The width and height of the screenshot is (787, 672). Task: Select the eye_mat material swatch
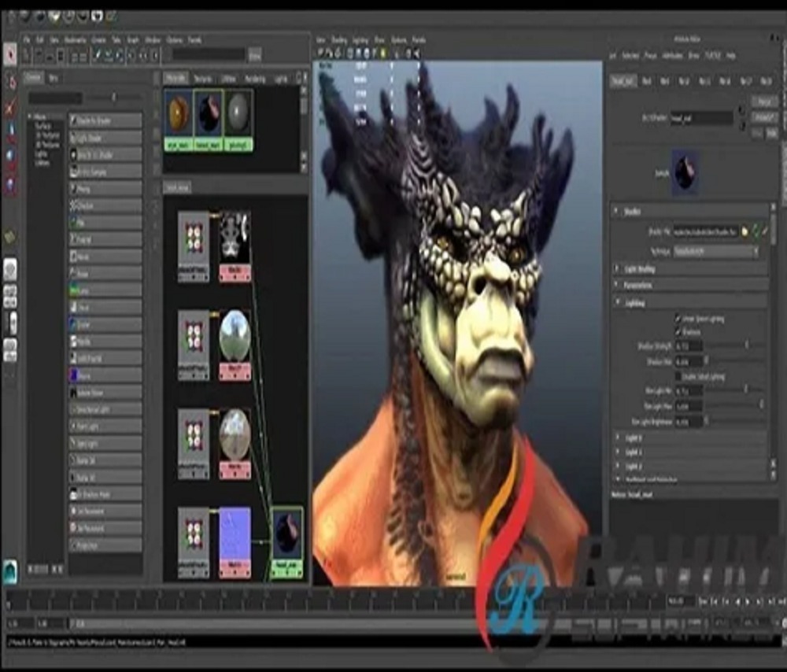(x=179, y=120)
